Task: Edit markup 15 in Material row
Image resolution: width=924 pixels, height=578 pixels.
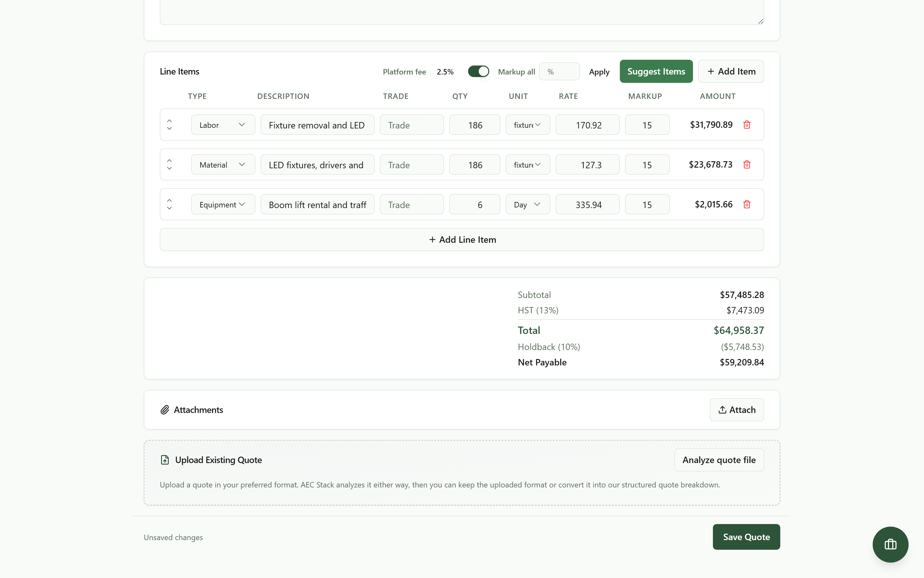Action: pos(647,164)
